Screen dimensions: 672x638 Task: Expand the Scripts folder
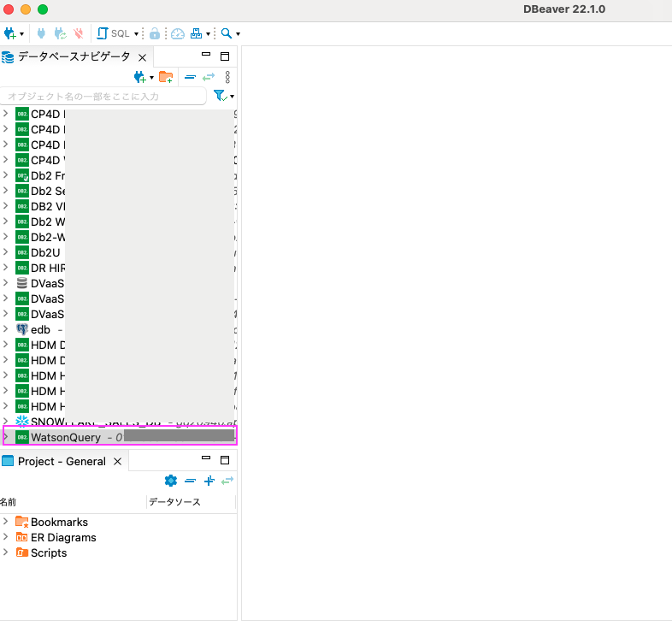coord(5,552)
